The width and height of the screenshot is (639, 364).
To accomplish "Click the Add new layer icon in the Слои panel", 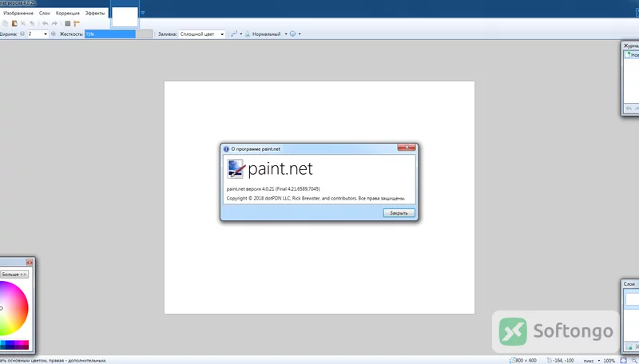I will (x=629, y=347).
